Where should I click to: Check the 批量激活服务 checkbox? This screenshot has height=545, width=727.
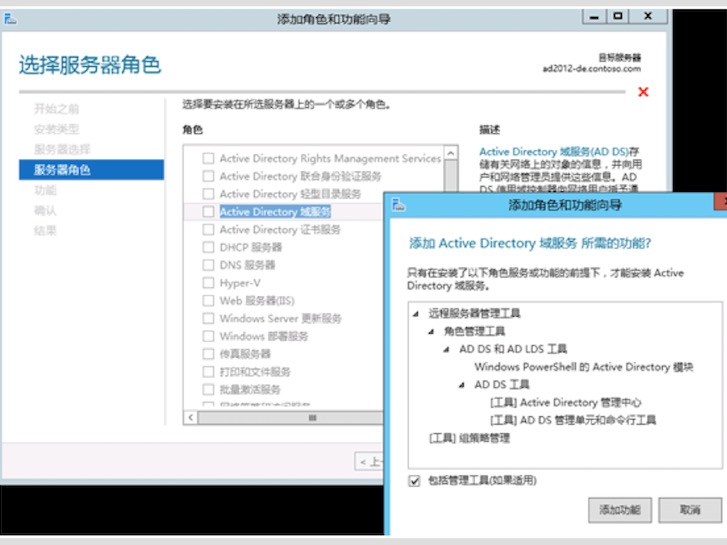click(208, 389)
